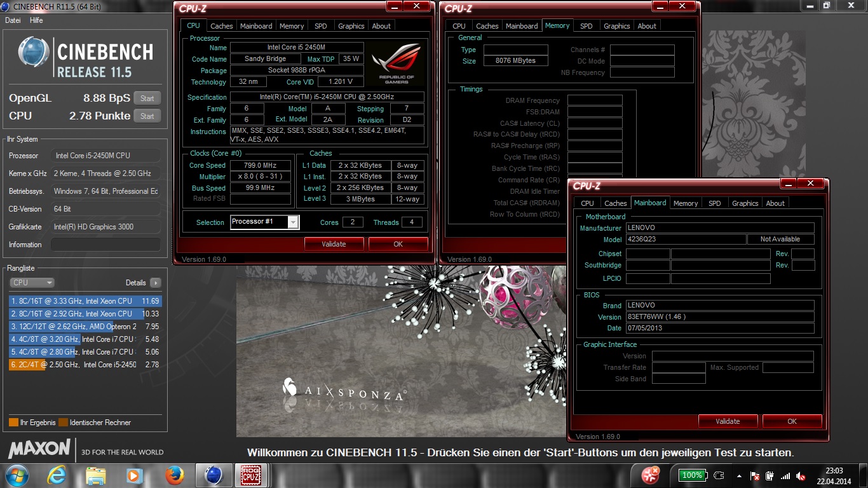This screenshot has width=868, height=488.
Task: Open About tab in the CPU tab window
Action: (381, 26)
